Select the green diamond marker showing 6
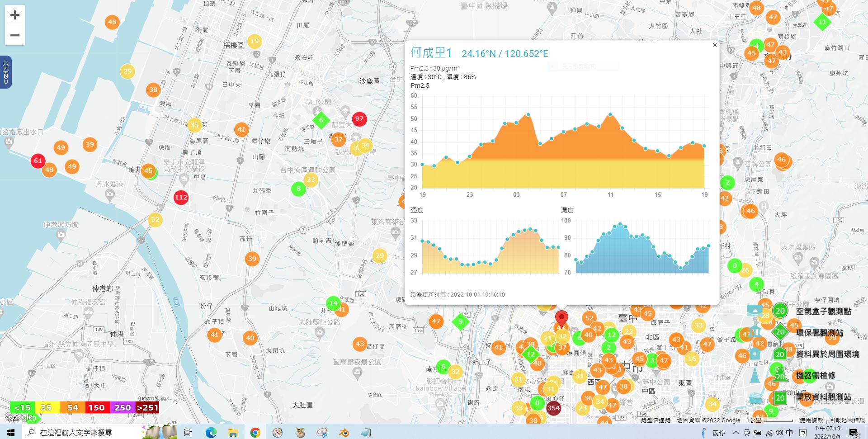The image size is (868, 439). click(x=321, y=120)
